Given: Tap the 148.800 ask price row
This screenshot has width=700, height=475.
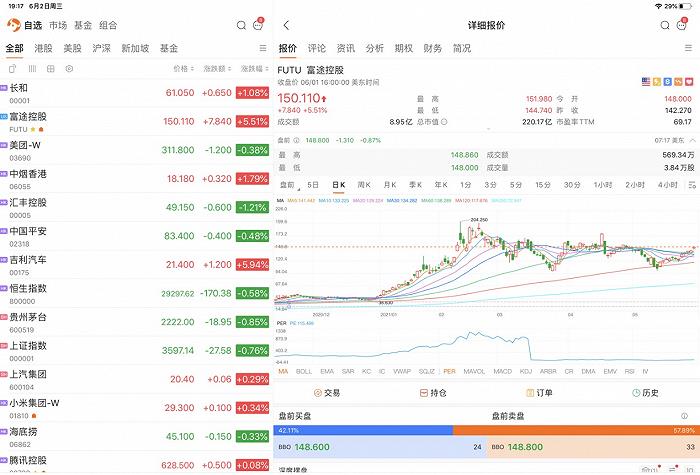Looking at the screenshot, I should (593, 447).
